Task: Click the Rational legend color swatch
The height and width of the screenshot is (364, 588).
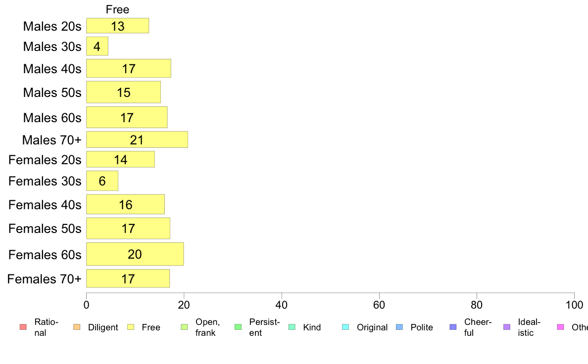Action: point(23,327)
